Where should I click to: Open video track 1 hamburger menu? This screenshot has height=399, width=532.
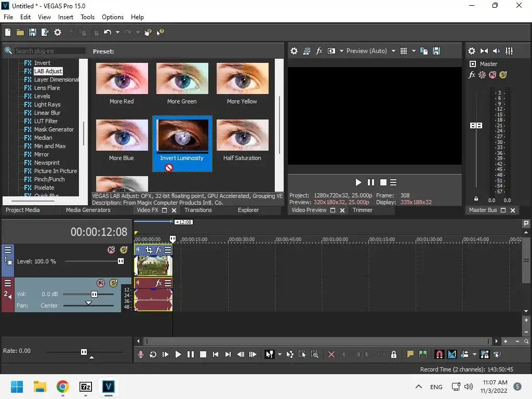coord(7,250)
